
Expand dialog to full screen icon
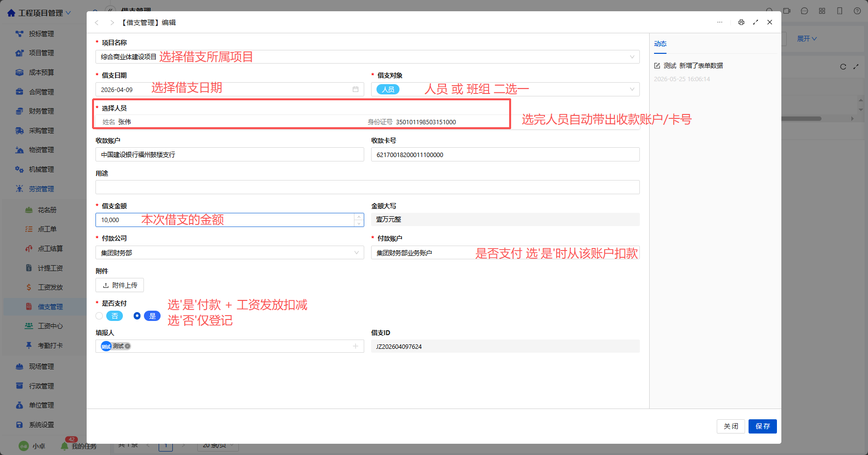755,22
